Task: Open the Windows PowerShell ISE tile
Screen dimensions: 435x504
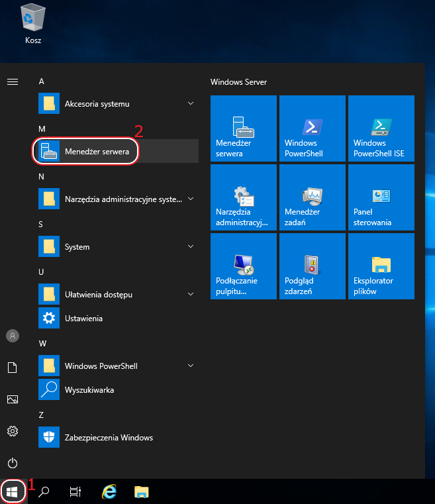Action: click(381, 128)
